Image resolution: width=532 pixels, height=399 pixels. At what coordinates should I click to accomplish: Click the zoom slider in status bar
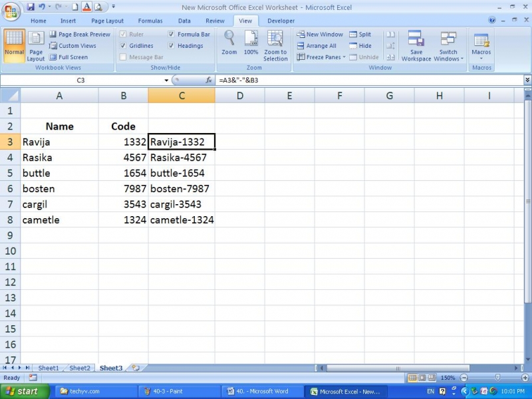pos(497,378)
